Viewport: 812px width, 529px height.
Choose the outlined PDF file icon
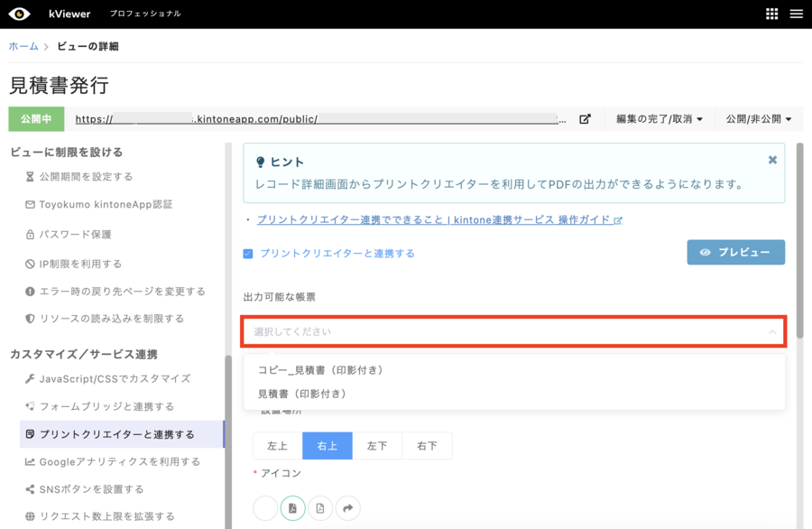320,508
